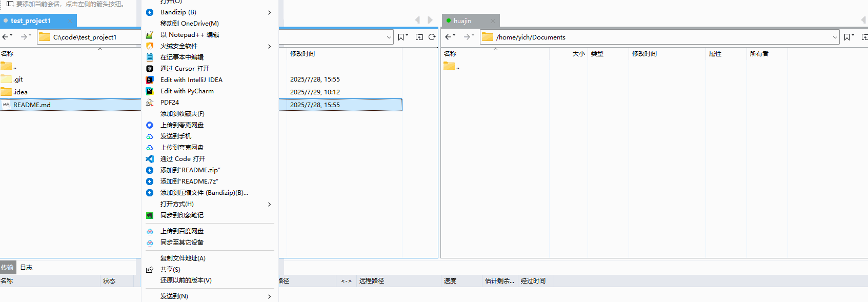Open remote pane bookmark icon menu
This screenshot has height=302, width=868.
click(x=849, y=37)
